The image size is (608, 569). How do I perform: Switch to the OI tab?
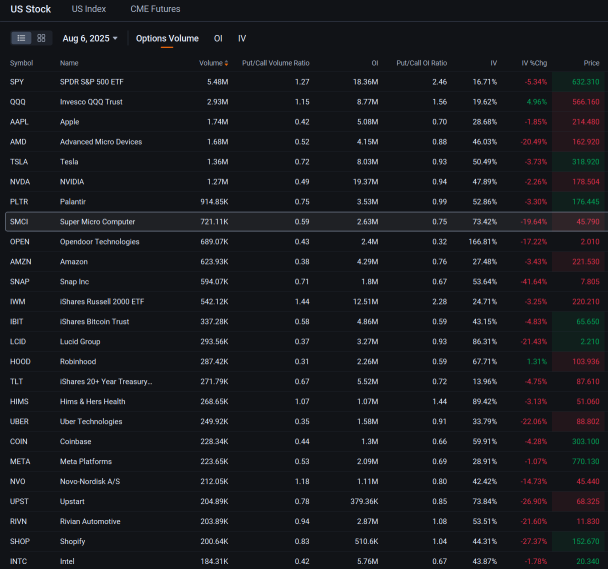(x=218, y=38)
